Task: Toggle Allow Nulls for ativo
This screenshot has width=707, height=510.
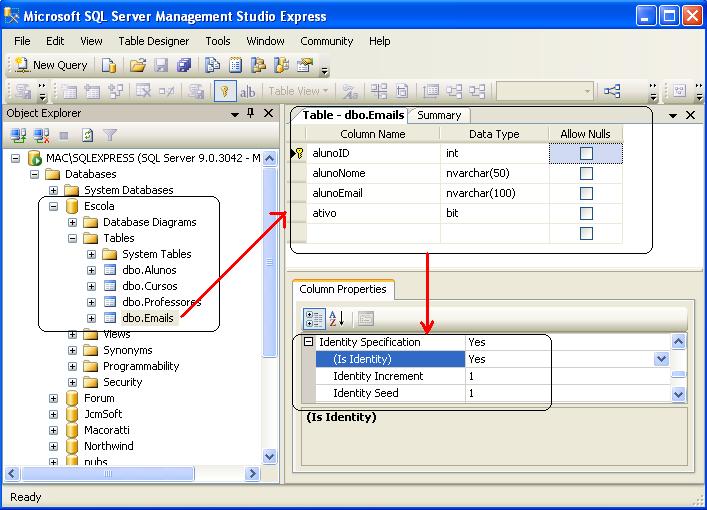Action: pyautogui.click(x=586, y=213)
